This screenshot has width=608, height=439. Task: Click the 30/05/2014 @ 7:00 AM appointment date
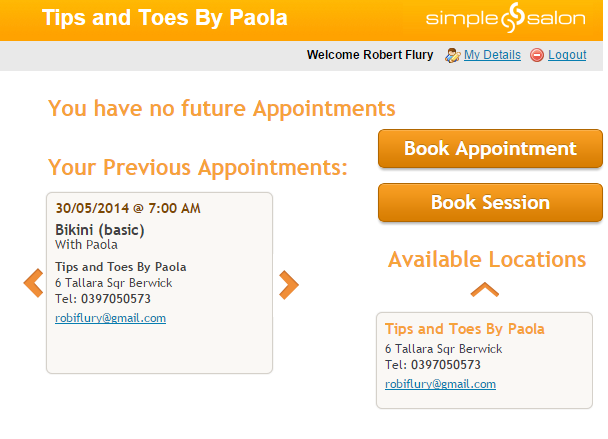128,208
